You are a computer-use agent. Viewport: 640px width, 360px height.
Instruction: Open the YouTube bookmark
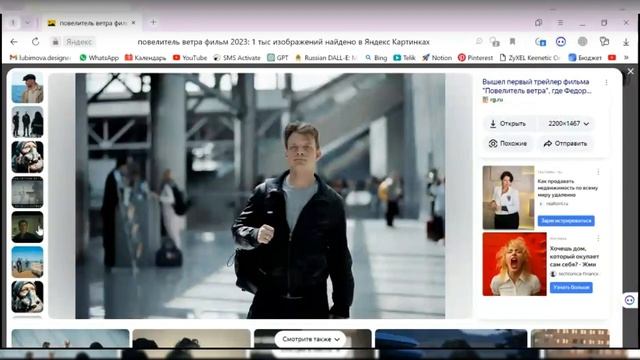point(190,58)
